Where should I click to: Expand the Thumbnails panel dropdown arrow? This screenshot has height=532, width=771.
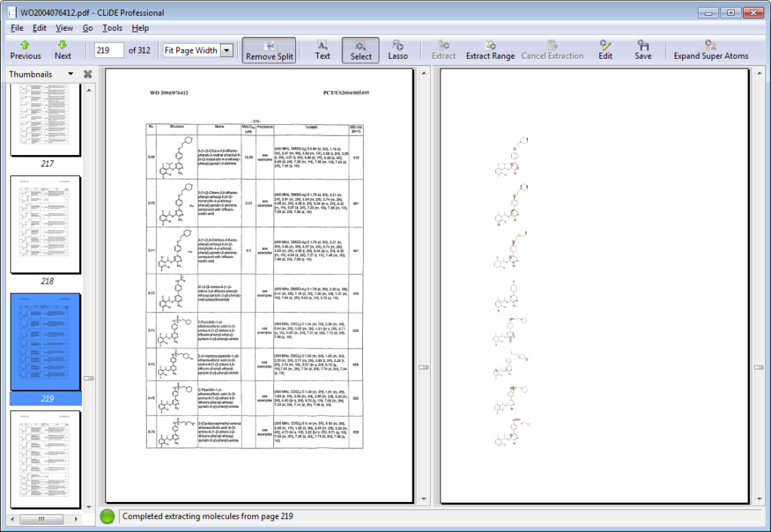tap(71, 74)
